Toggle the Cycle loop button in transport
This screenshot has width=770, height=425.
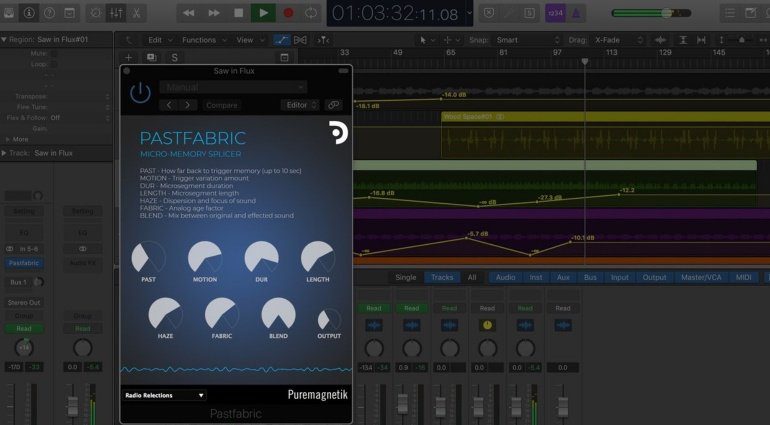point(311,13)
